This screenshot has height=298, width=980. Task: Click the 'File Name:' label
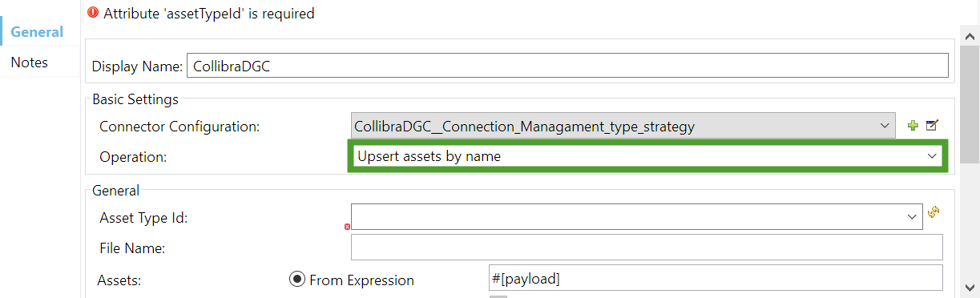[132, 248]
